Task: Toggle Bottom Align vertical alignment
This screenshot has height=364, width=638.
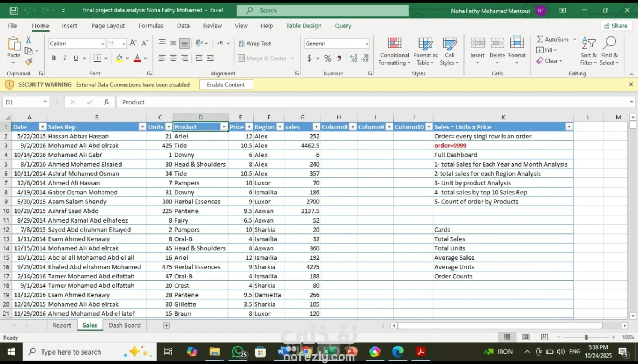Action: 184,44
